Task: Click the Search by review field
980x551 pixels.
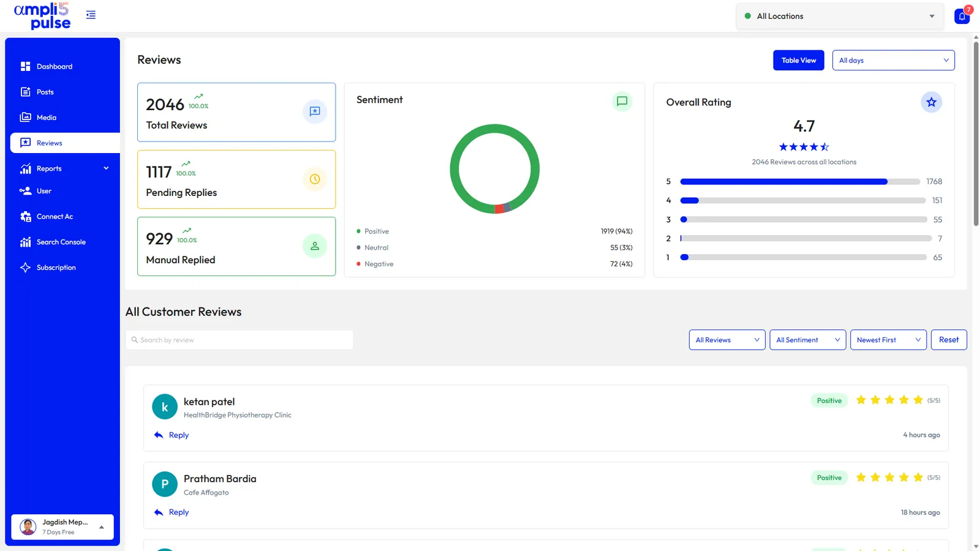Action: [x=239, y=340]
